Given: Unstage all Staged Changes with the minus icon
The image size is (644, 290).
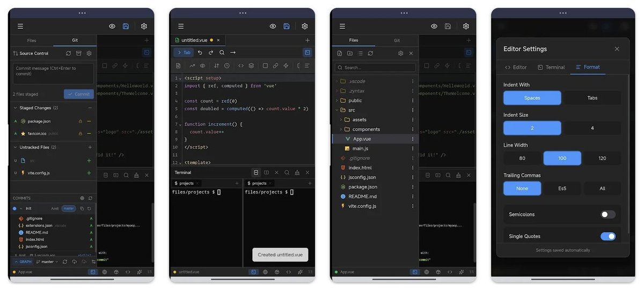Looking at the screenshot, I should [89, 108].
